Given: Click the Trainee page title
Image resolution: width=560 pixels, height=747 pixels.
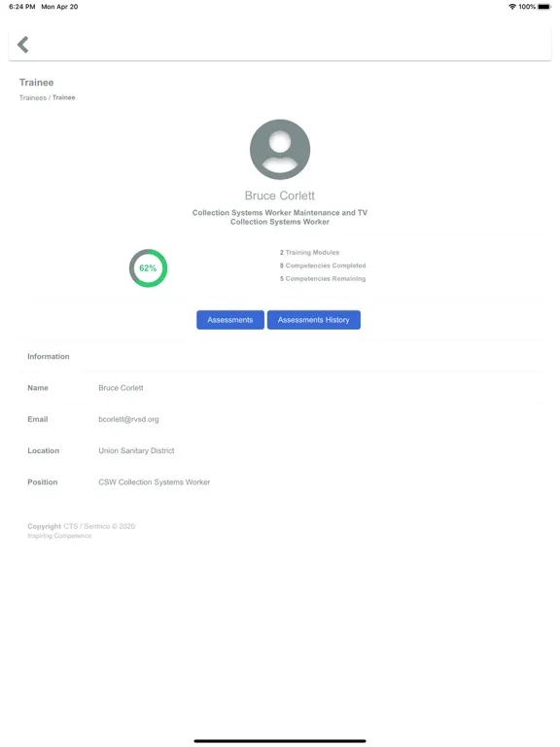Looking at the screenshot, I should click(36, 83).
